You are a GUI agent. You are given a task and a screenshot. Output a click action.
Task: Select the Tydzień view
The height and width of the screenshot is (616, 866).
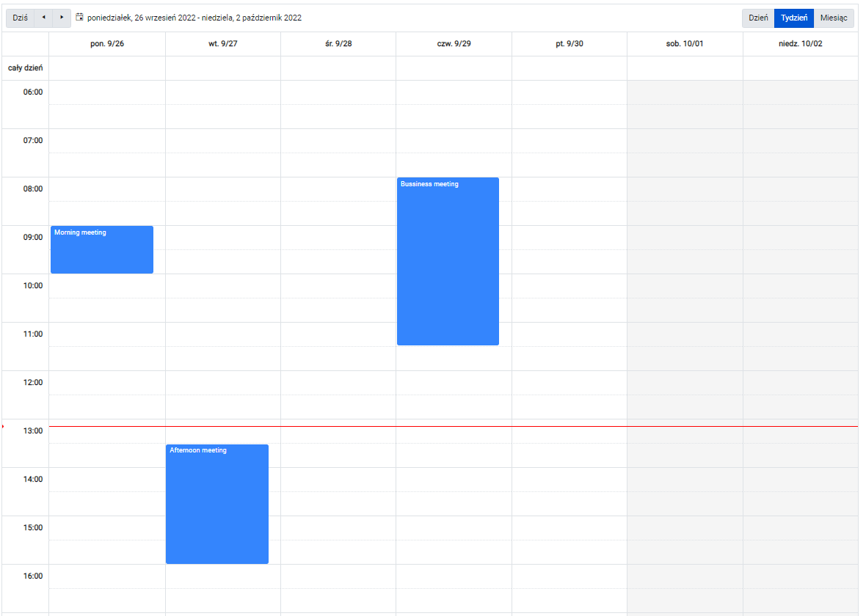point(793,18)
